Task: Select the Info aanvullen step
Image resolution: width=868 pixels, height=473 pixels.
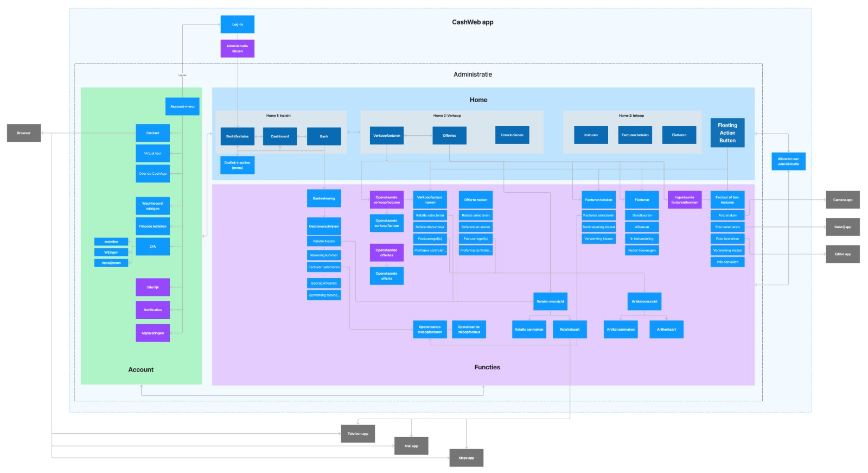Action: [727, 262]
